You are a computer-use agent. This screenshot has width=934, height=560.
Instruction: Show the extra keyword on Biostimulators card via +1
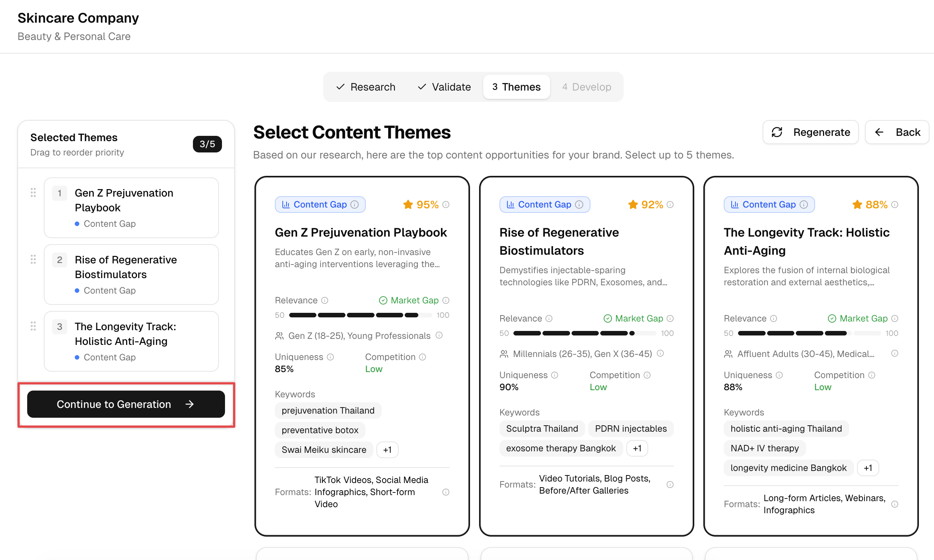pyautogui.click(x=637, y=448)
